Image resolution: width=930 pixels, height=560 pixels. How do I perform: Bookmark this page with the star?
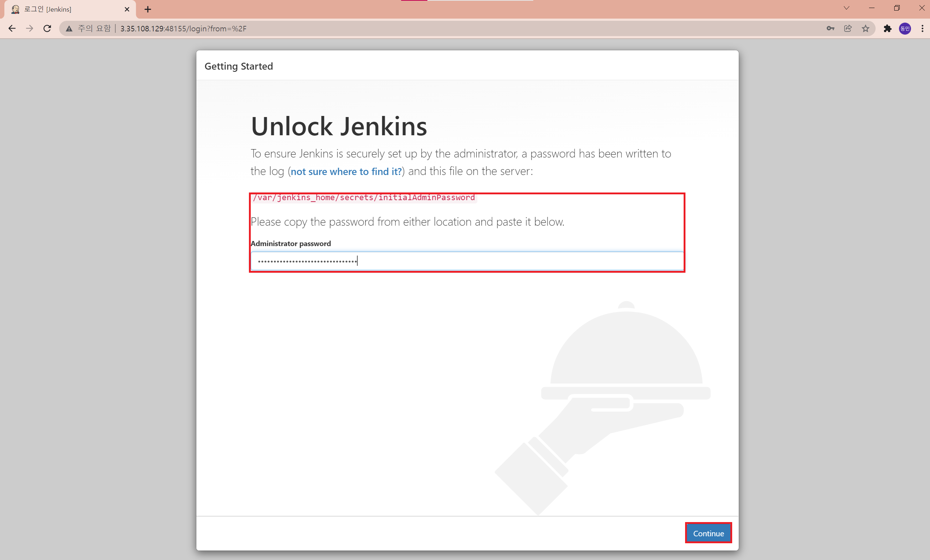coord(865,29)
